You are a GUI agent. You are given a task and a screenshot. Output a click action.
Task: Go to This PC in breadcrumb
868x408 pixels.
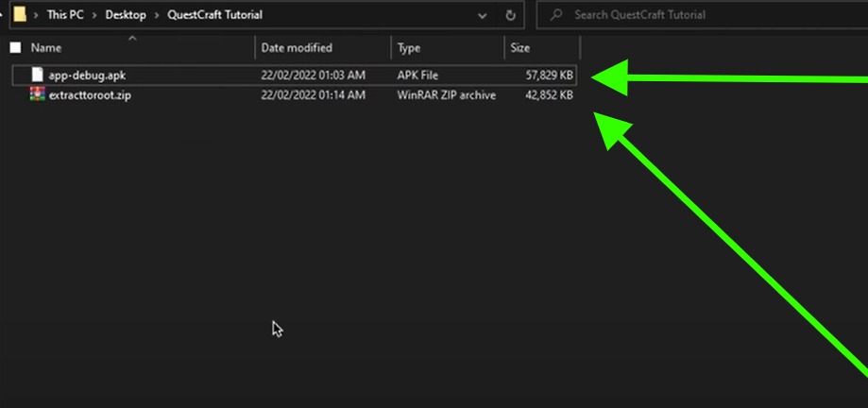[65, 15]
